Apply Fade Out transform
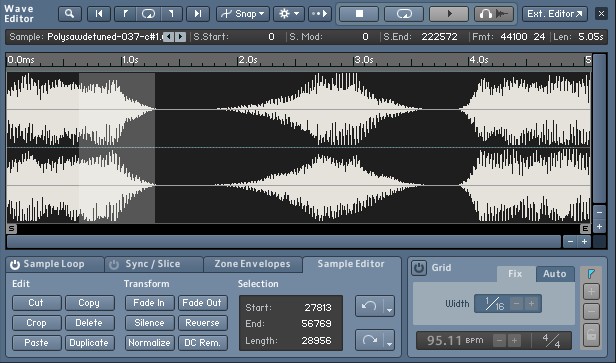Screen dimensions: 616x363 (202, 303)
